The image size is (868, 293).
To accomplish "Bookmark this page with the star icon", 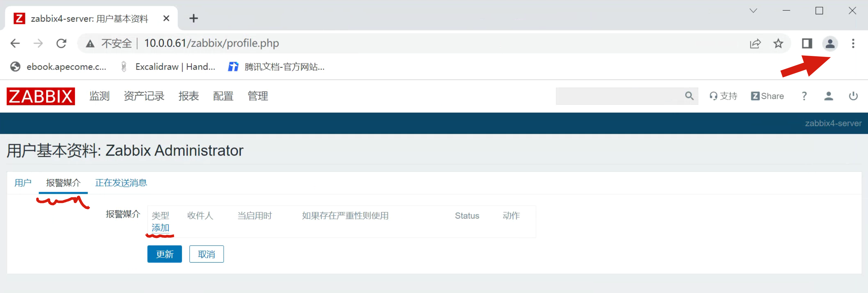I will 778,43.
